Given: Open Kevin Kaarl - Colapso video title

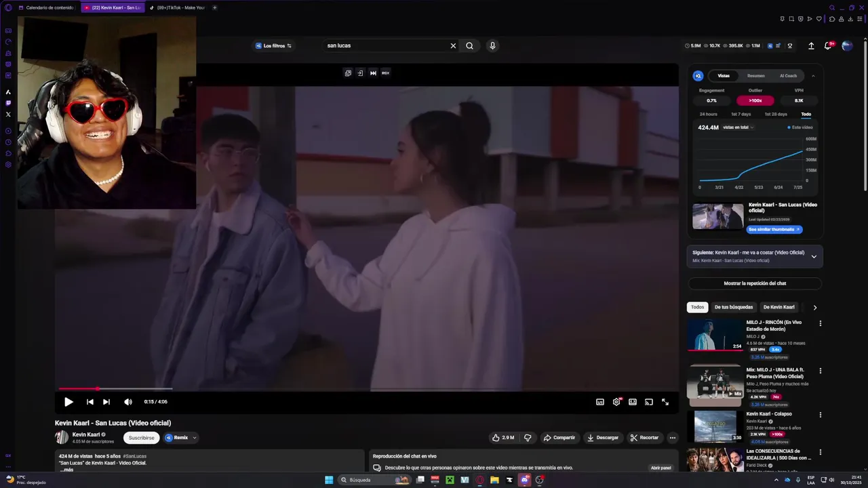Looking at the screenshot, I should click(x=769, y=413).
